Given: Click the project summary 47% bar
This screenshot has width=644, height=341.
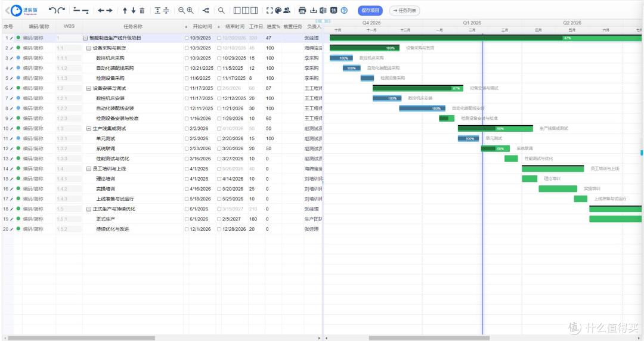Looking at the screenshot, I should click(485, 38).
